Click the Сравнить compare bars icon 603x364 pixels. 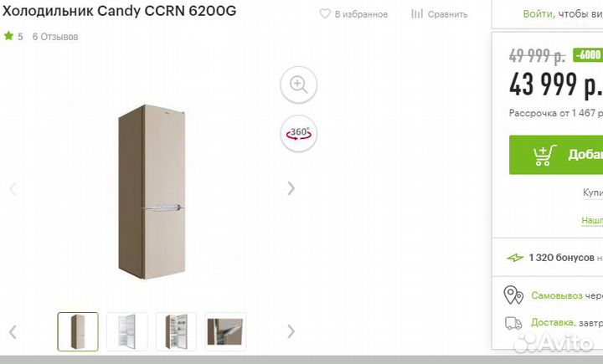(x=417, y=14)
